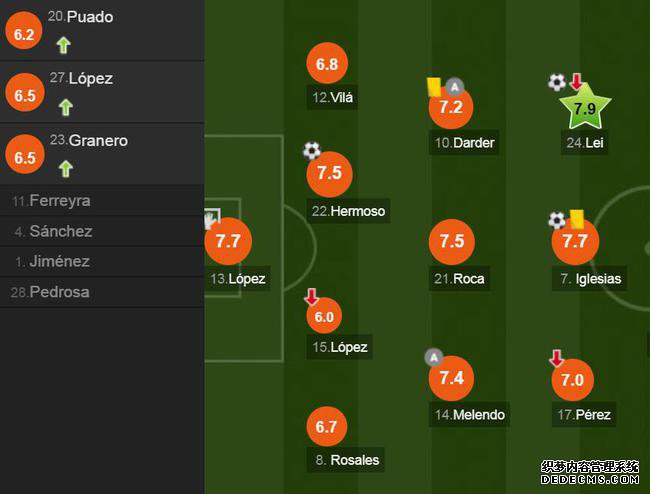This screenshot has width=650, height=494.
Task: Click the assist badge on Melendo
Action: point(434,357)
